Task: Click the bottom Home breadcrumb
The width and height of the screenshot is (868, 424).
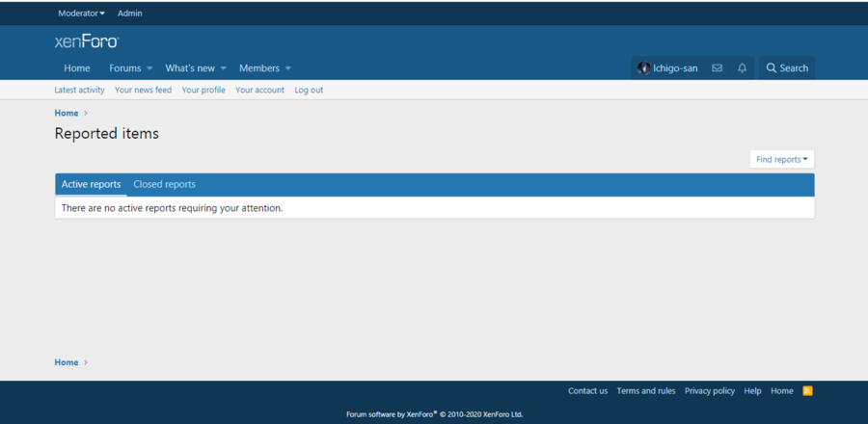Action: pyautogui.click(x=67, y=362)
